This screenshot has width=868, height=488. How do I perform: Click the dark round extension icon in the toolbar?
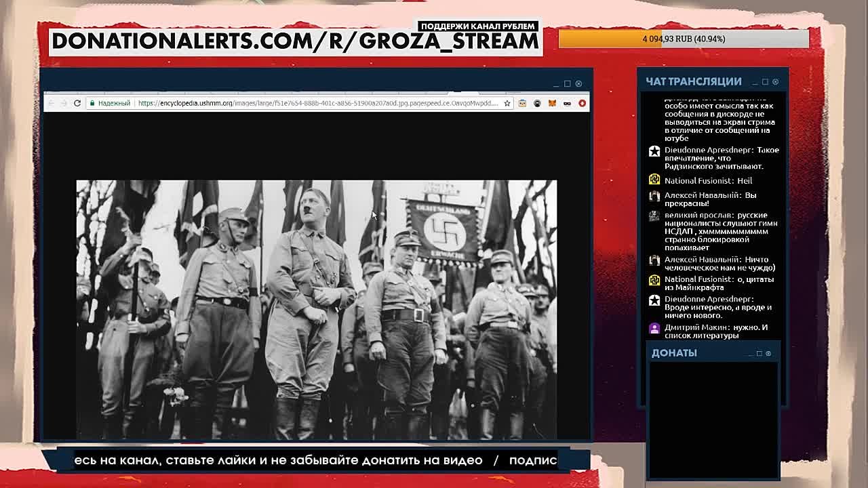[537, 103]
